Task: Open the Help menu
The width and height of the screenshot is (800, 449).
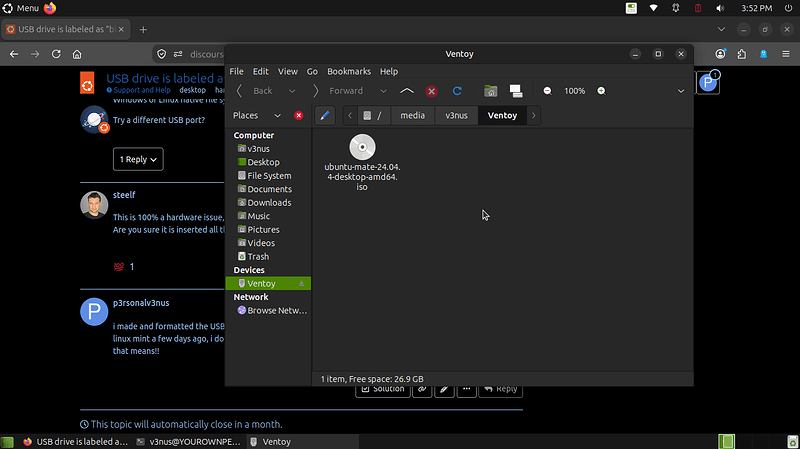Action: (x=389, y=71)
